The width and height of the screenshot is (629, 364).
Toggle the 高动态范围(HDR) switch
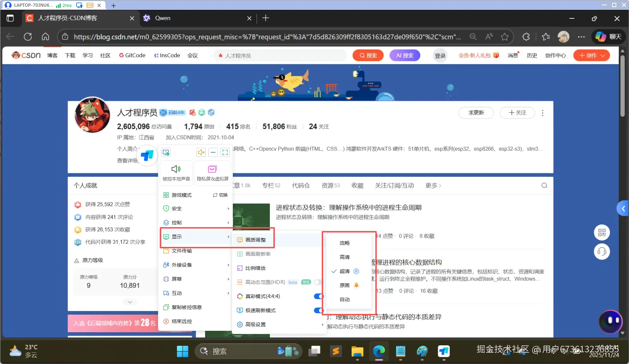[318, 282]
